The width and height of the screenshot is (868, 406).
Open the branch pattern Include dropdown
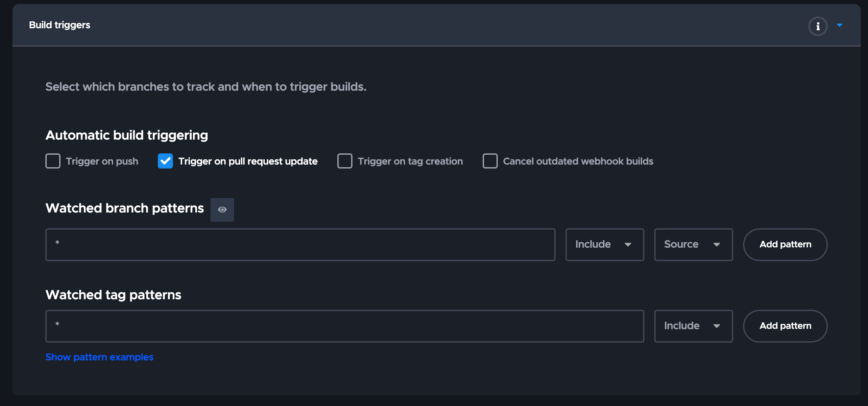click(605, 244)
